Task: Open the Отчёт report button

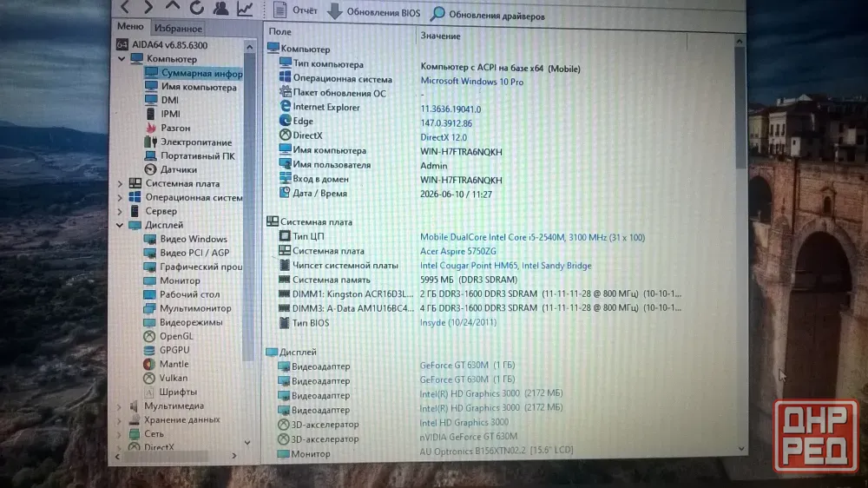Action: point(296,10)
